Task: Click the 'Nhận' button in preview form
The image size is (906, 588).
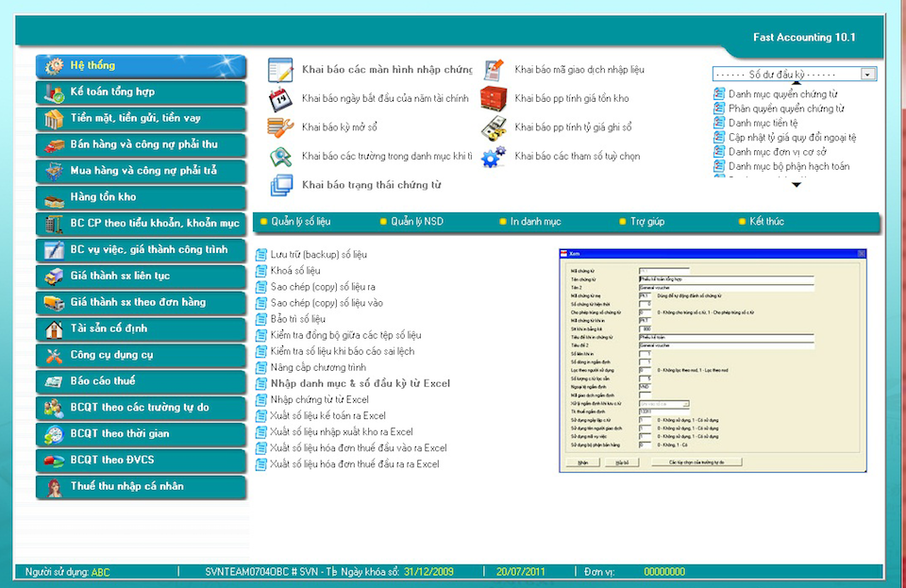Action: point(583,462)
